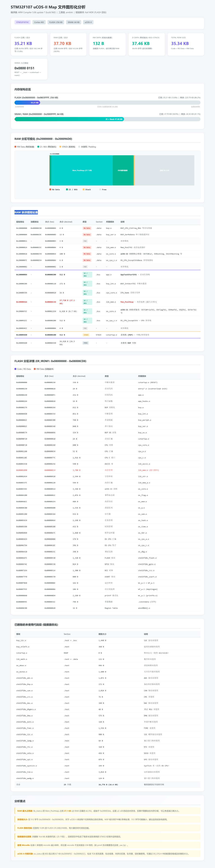This screenshot has width=215, height=868.
Task: Click the Free legend swatch under the chart
Action: point(100,189)
